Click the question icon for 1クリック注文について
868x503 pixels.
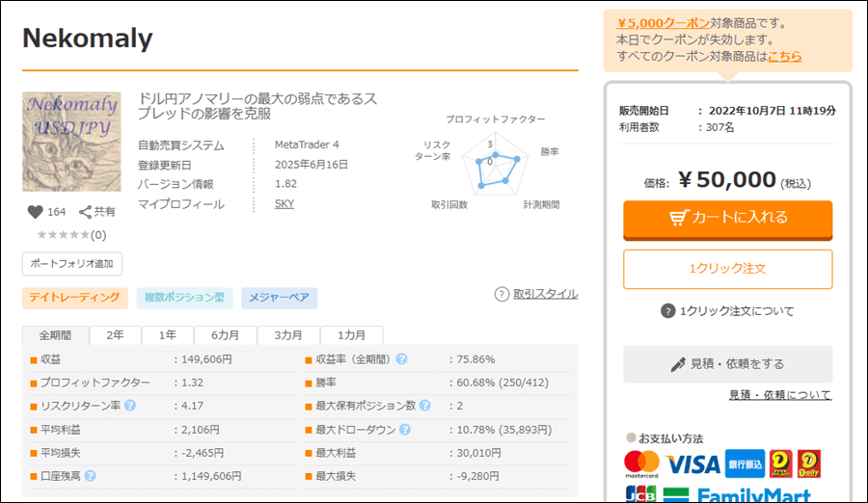coord(667,311)
